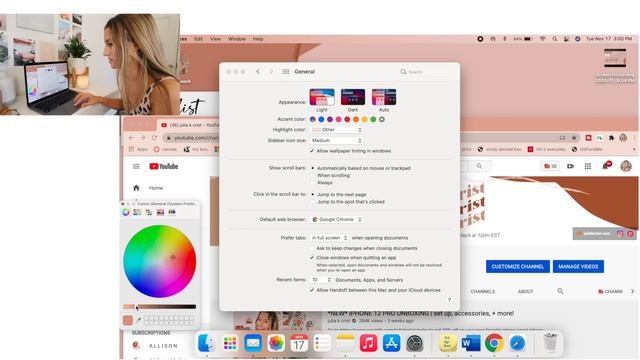Image resolution: width=640 pixels, height=360 pixels.
Task: Select the Light appearance thumbnail
Action: (322, 97)
